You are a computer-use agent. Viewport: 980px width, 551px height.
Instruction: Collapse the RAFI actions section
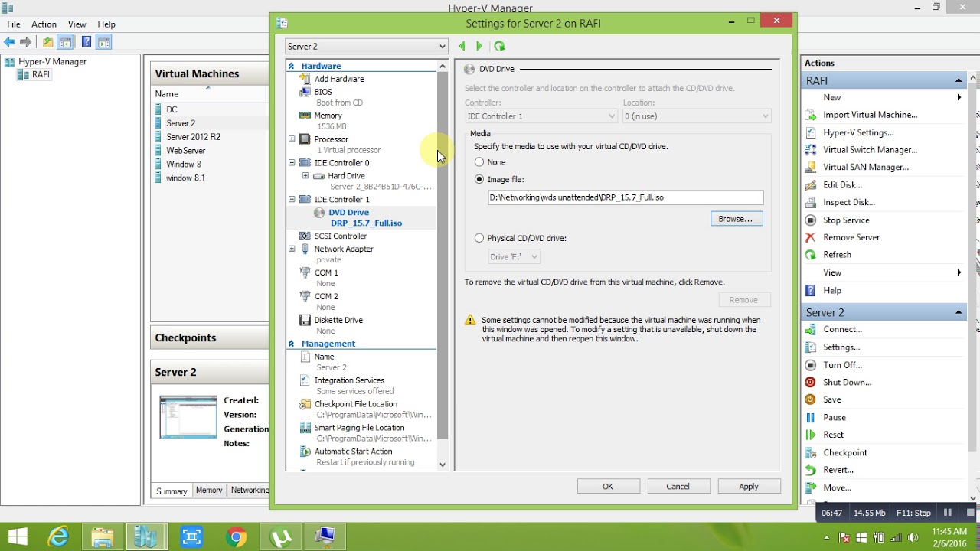point(958,80)
